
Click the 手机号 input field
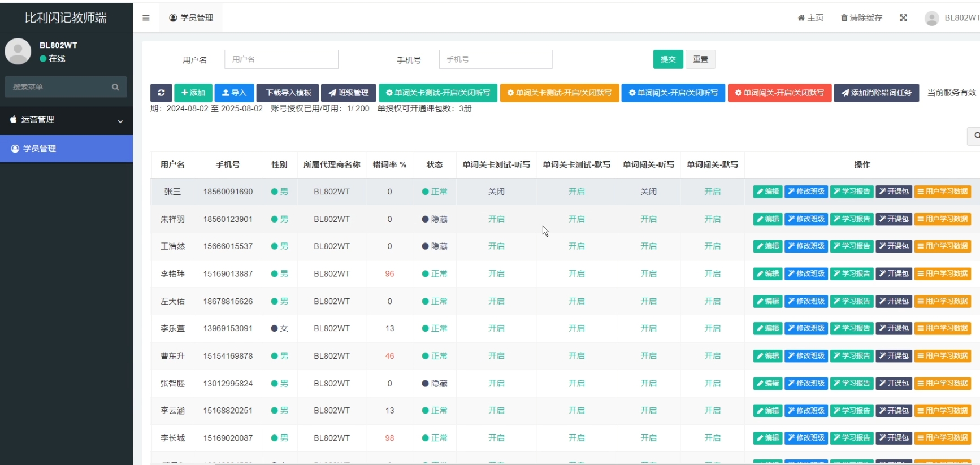(x=496, y=59)
